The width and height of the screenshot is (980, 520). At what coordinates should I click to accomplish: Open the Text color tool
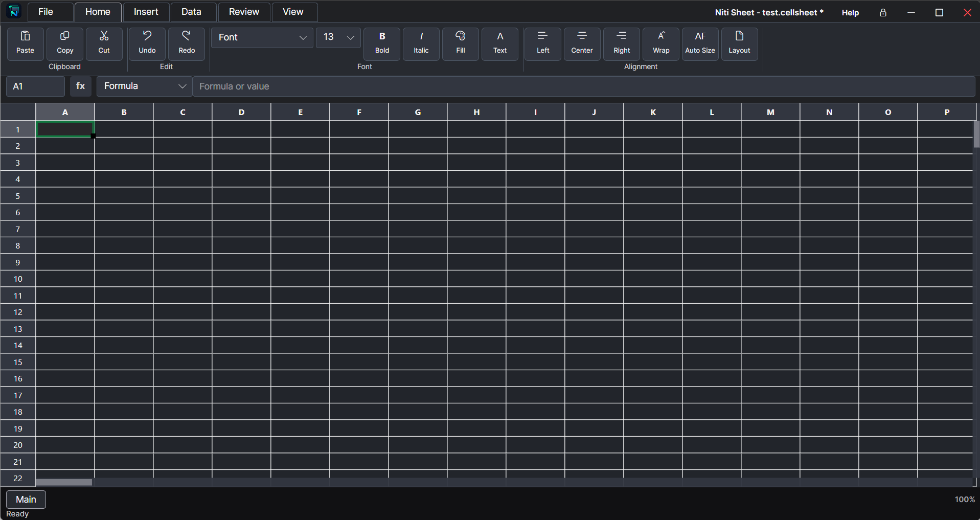tap(500, 43)
